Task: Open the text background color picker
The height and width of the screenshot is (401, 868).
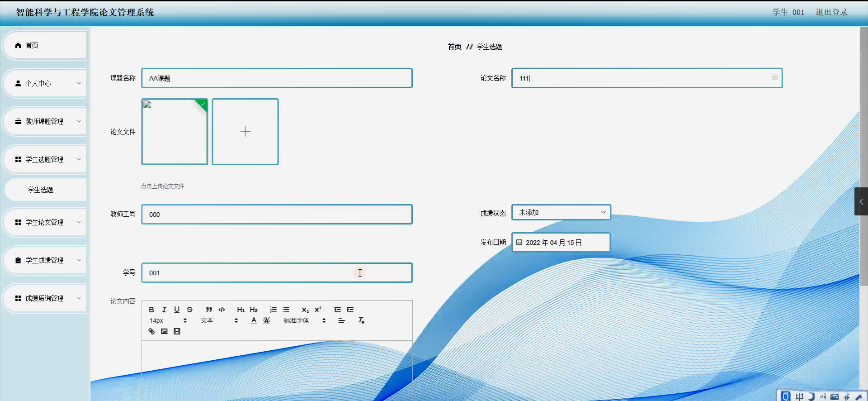Action: click(x=266, y=320)
